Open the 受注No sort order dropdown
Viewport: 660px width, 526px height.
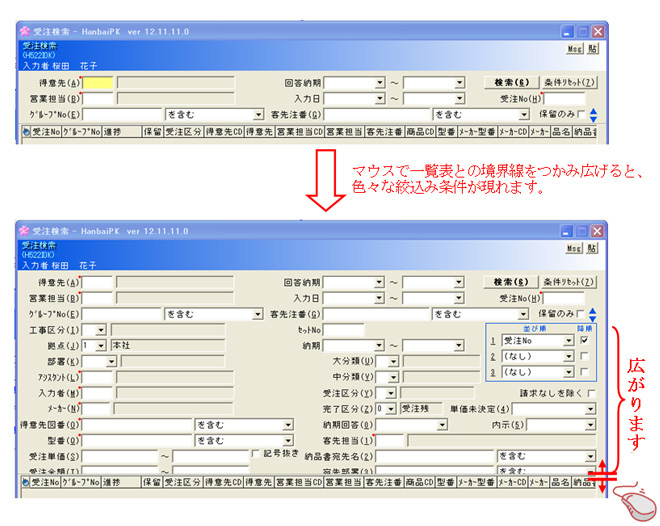coord(569,341)
